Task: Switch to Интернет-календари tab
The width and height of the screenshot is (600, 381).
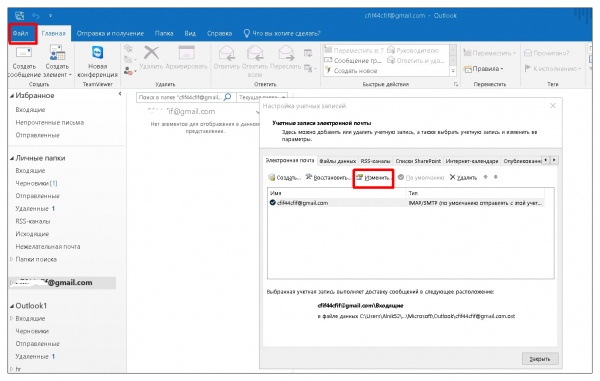Action: click(x=472, y=161)
